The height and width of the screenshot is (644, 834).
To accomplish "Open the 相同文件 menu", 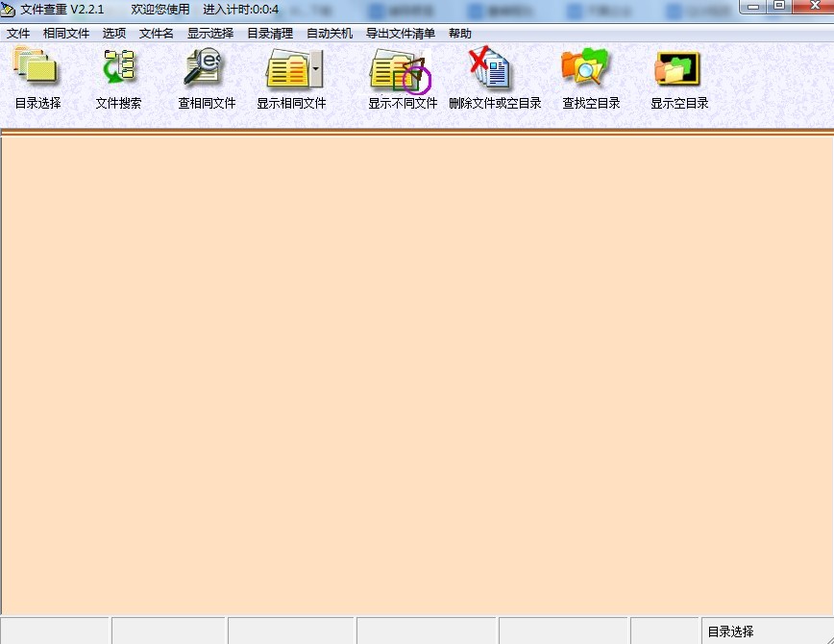I will (x=66, y=34).
